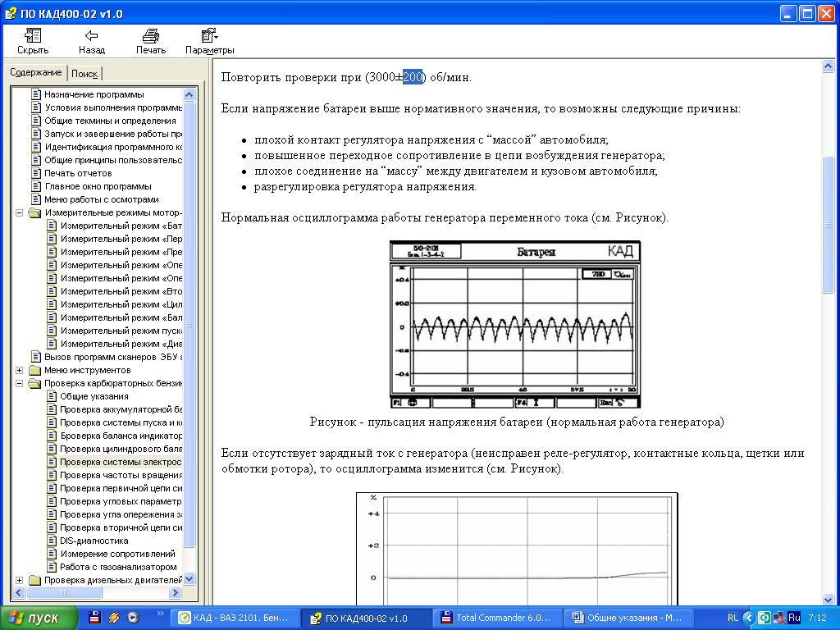The image size is (840, 630).
Task: Switch to Total Commander taskbar button
Action: coord(497,619)
